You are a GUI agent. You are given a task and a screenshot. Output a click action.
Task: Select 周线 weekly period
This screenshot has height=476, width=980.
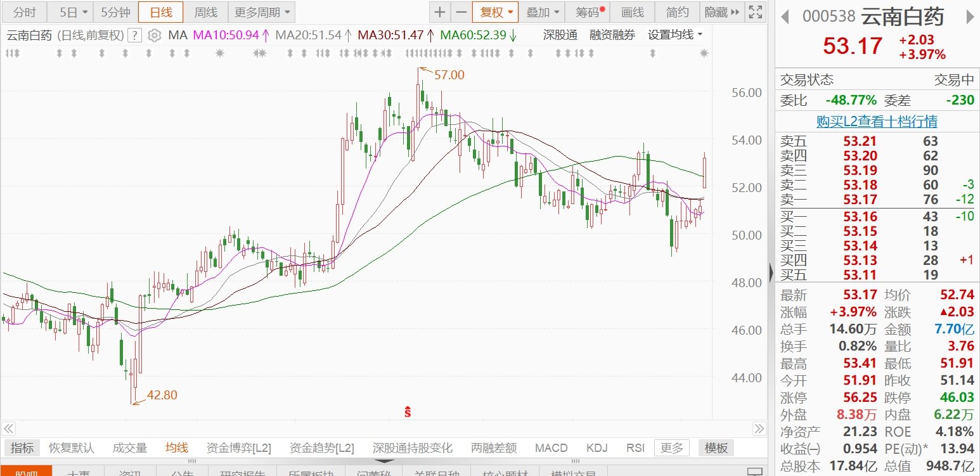(205, 12)
